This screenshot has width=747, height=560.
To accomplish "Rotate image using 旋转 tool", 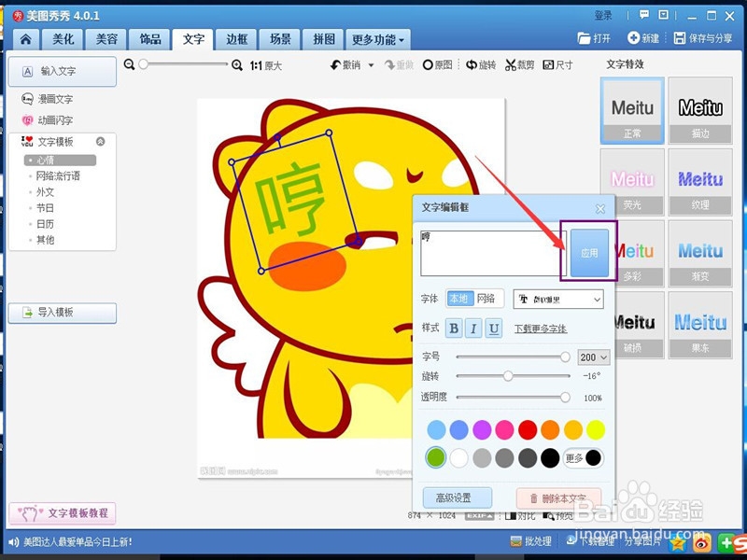I will click(x=481, y=64).
